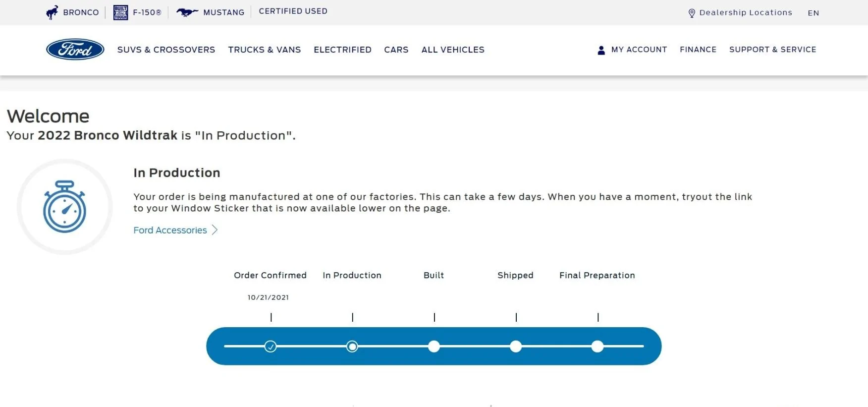This screenshot has height=407, width=868.
Task: Click the In Production progress dot
Action: pos(352,347)
